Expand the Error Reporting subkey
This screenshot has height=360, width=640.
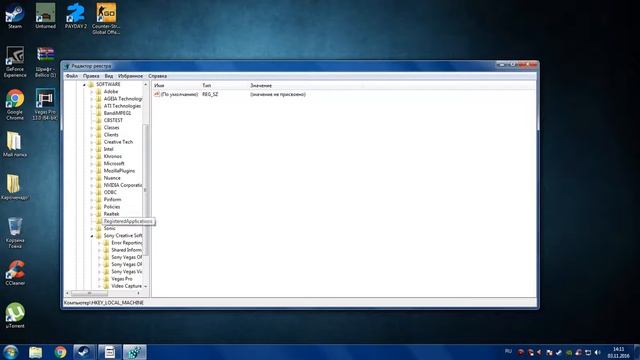[99, 243]
